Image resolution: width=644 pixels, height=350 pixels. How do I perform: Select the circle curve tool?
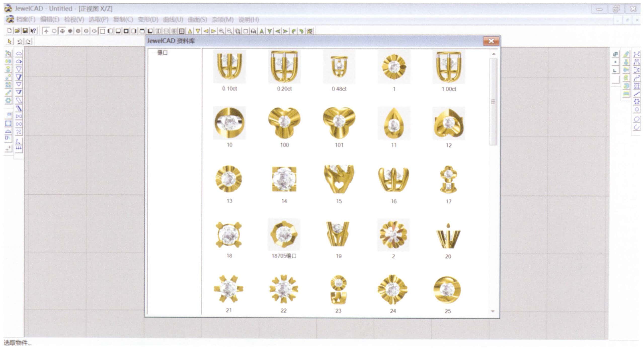tap(637, 110)
